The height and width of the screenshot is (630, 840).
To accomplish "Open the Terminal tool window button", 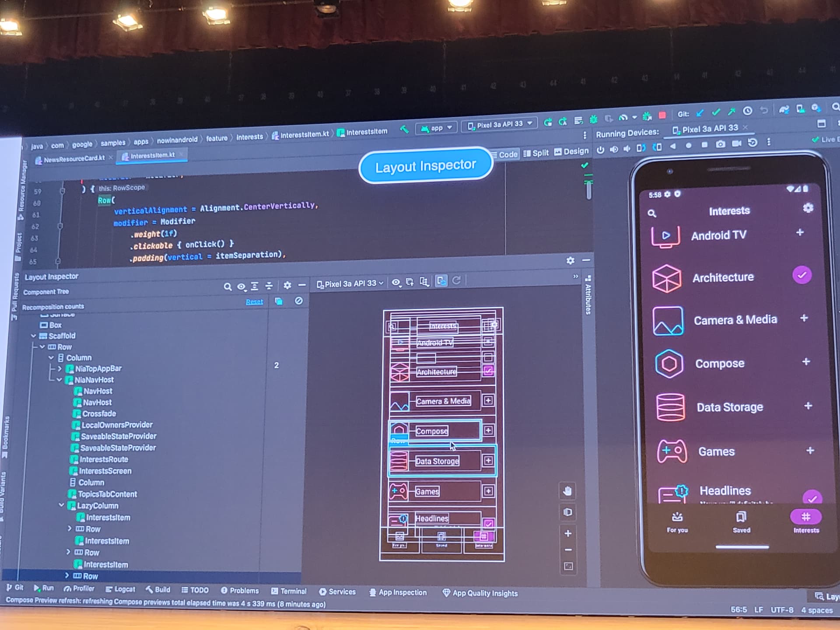I will (x=289, y=591).
